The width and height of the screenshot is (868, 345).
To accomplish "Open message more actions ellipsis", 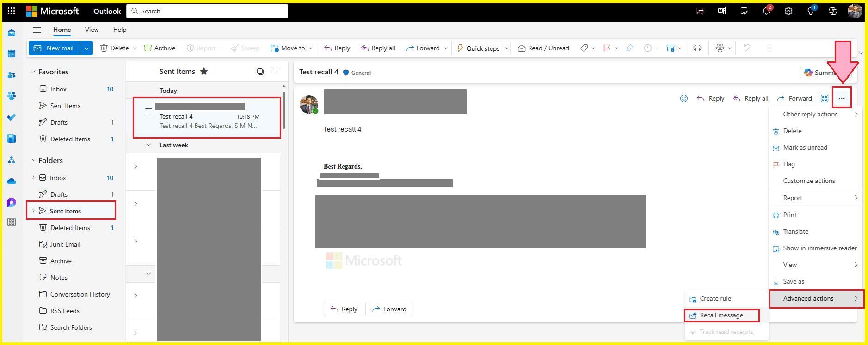I will click(842, 98).
